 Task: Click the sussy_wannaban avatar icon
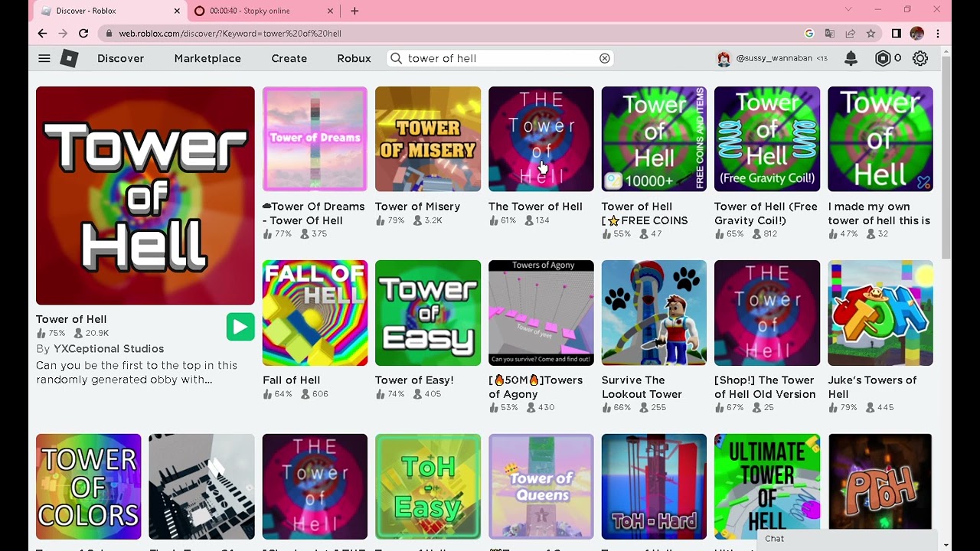tap(724, 58)
